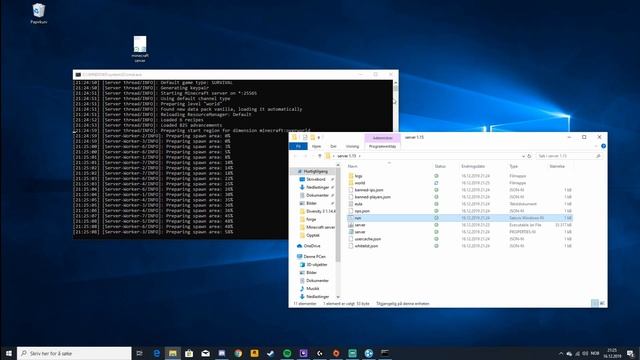
Task: Launch Google Chrome from the taskbar
Action: (238, 353)
